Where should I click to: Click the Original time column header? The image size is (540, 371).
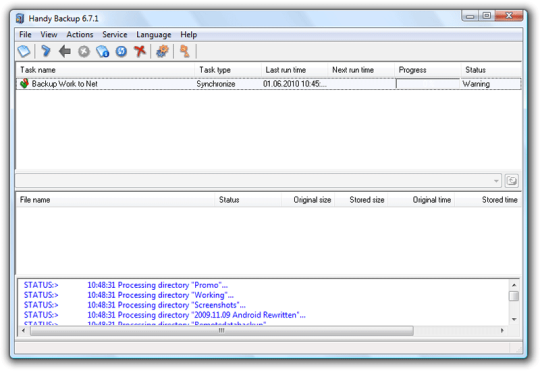tap(421, 200)
